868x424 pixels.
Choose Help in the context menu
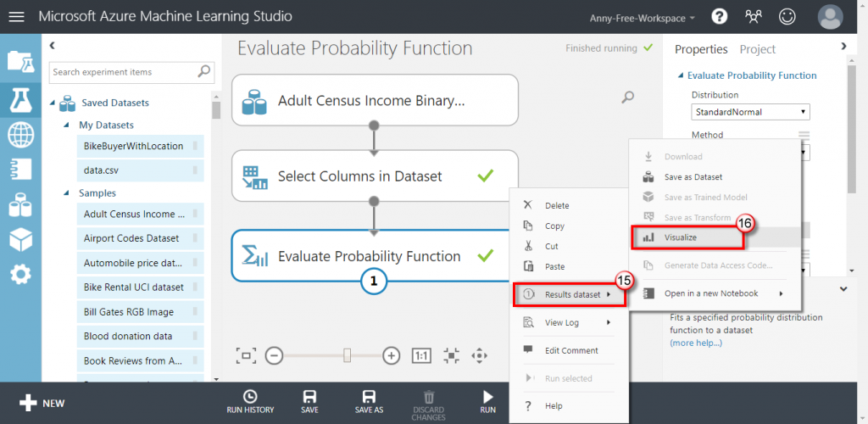tap(569, 405)
